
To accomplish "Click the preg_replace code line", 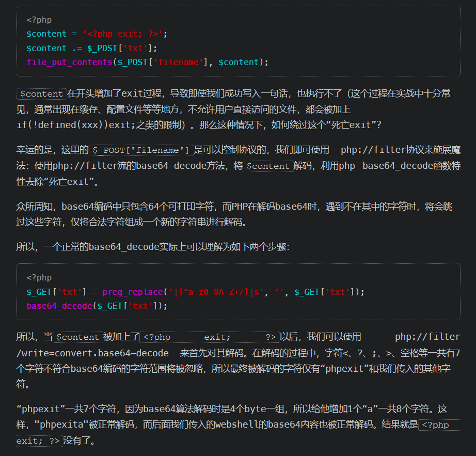I will (x=195, y=292).
